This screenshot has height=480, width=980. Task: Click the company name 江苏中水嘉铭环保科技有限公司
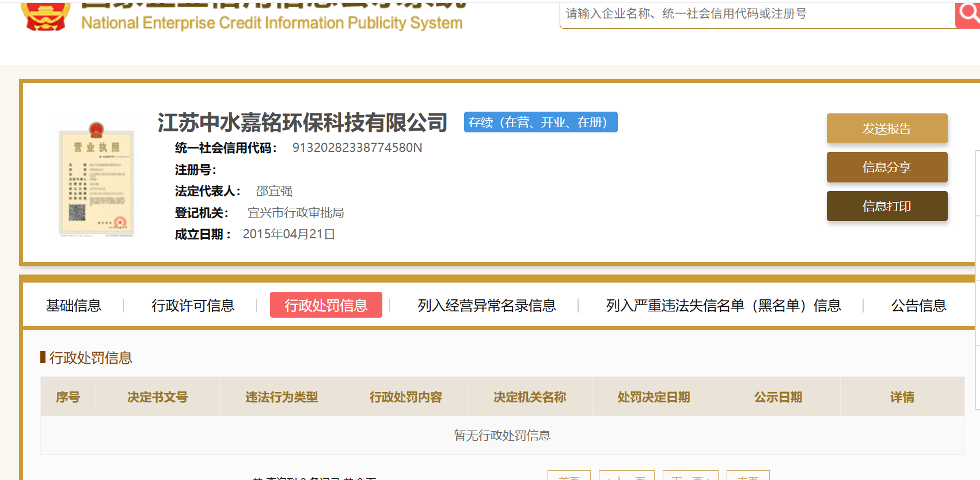pyautogui.click(x=302, y=123)
